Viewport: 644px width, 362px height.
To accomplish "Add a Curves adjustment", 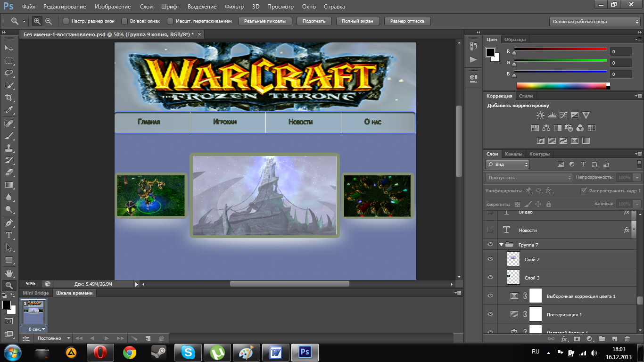I will tap(563, 115).
